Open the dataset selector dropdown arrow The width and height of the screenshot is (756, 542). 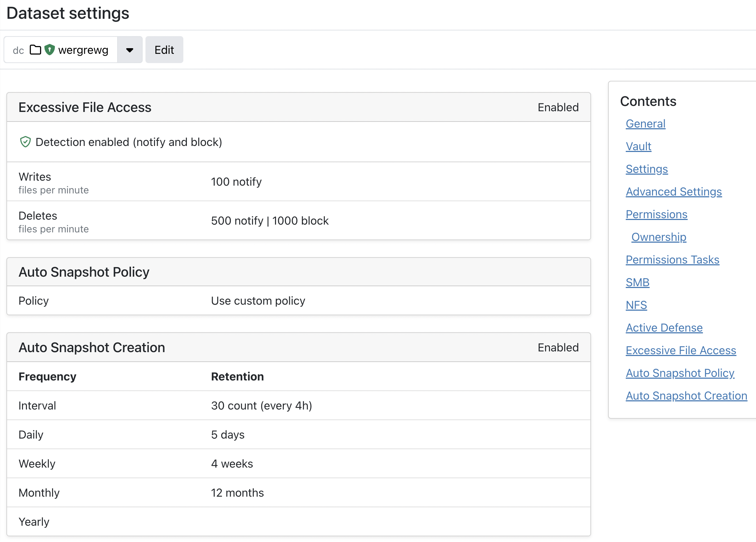(x=130, y=50)
